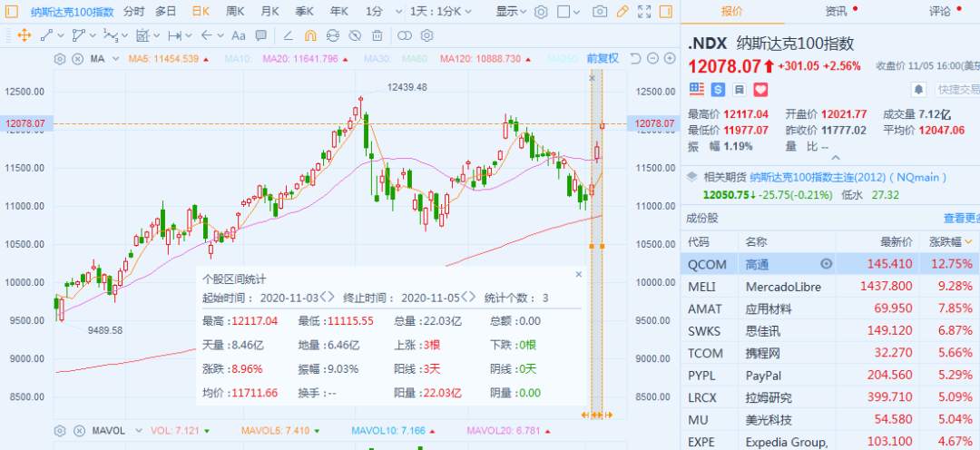Image resolution: width=980 pixels, height=450 pixels.
Task: Open MA indicator settings gear
Action: [60, 59]
